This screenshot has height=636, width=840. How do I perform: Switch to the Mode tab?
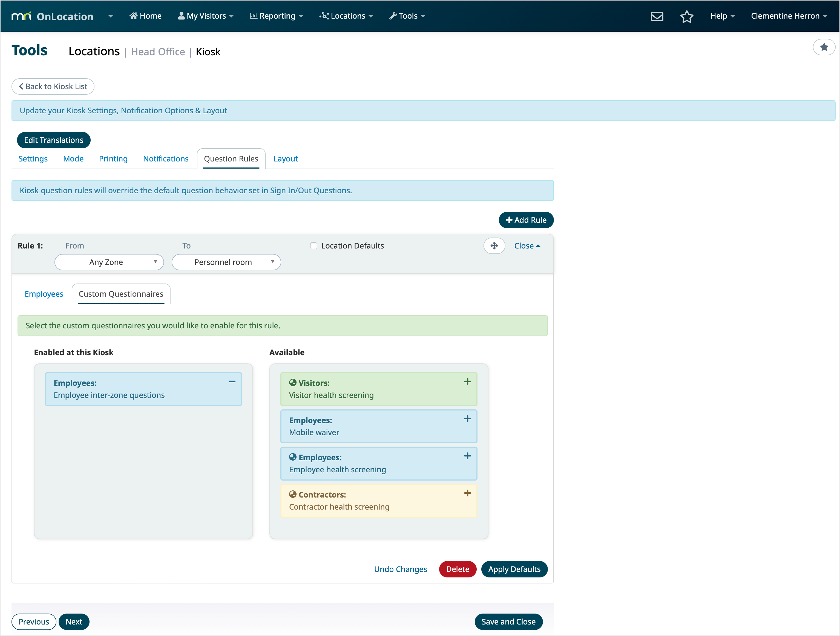pyautogui.click(x=73, y=159)
